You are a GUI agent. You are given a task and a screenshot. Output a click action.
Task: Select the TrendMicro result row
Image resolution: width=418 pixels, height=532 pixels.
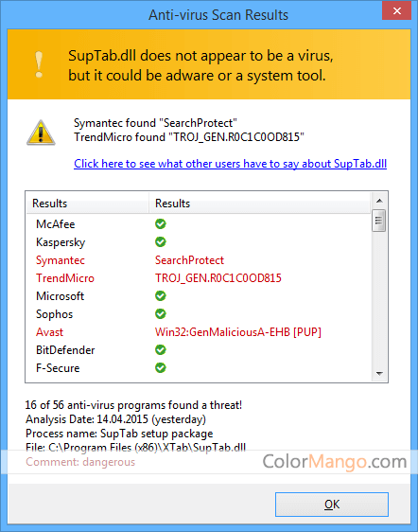199,278
